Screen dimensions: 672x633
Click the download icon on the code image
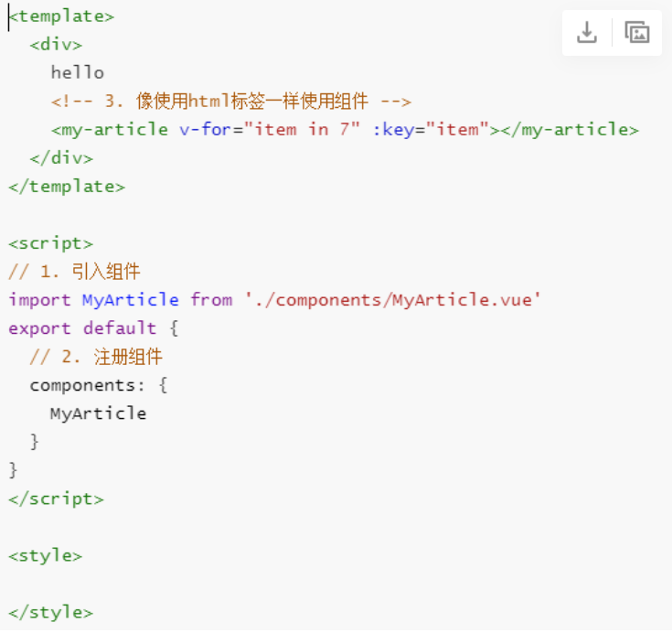click(x=587, y=33)
